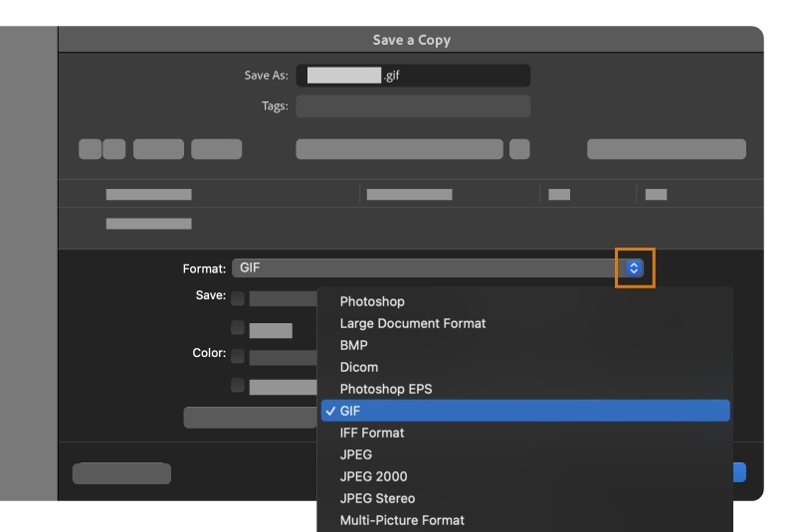Choose IFF Format from the list
This screenshot has width=796, height=532.
point(372,433)
